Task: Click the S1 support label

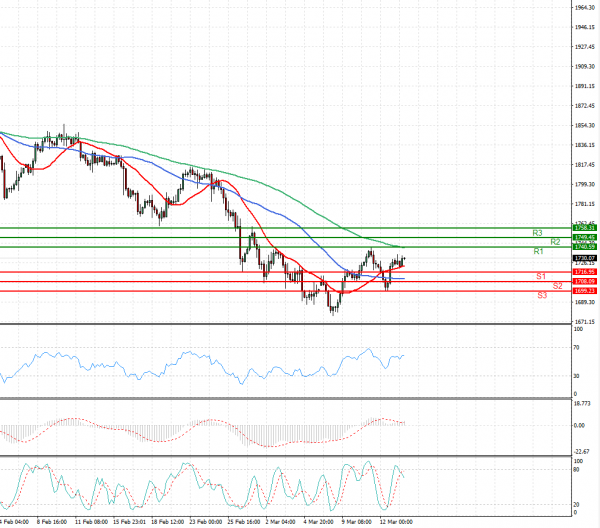Action: 540,276
